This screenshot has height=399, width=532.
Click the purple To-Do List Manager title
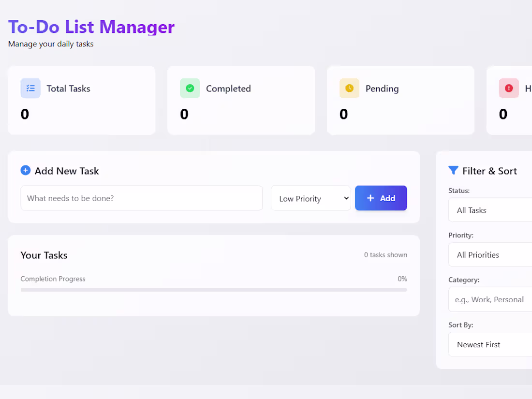(91, 27)
